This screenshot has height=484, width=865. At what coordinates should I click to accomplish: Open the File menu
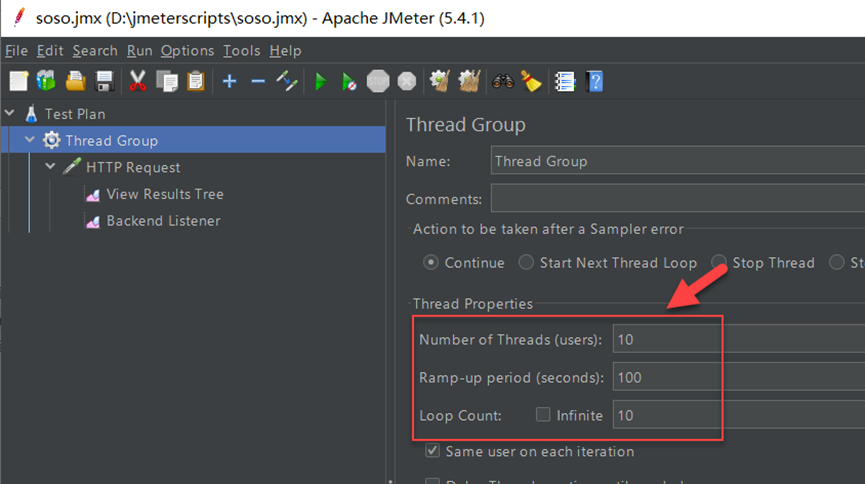[16, 51]
